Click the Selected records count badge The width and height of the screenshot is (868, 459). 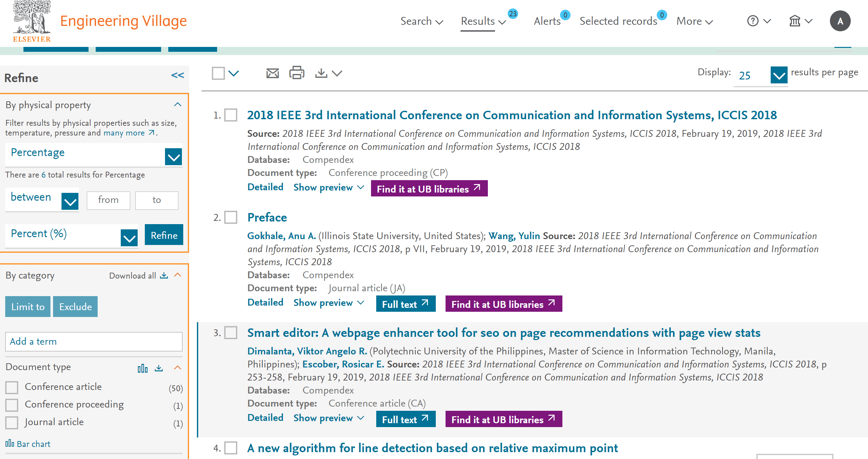pos(662,15)
